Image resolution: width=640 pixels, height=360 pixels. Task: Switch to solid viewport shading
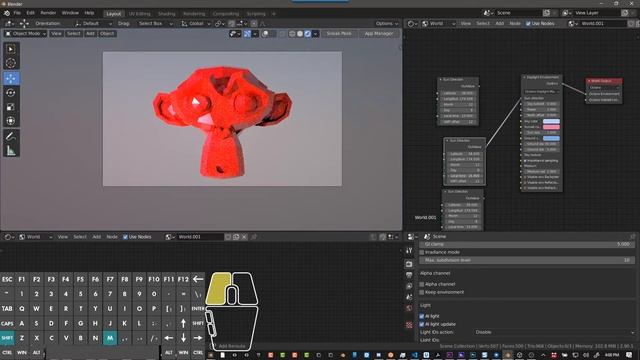(x=300, y=34)
